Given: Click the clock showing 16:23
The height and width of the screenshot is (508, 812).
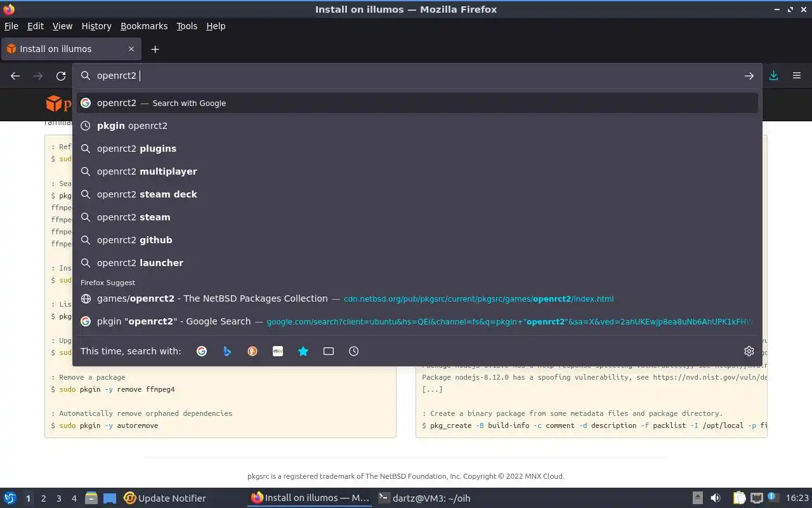Looking at the screenshot, I should (x=797, y=498).
